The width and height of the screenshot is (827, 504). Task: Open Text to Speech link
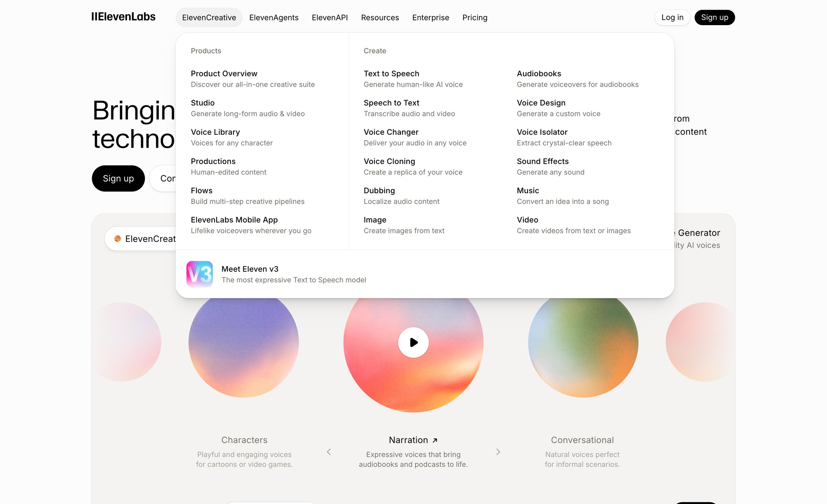click(x=413, y=79)
